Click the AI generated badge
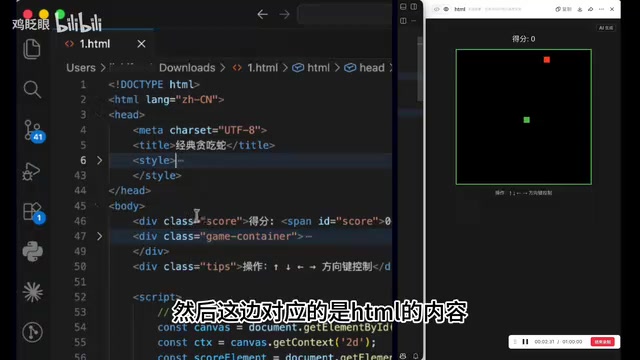The image size is (640, 360). [x=606, y=28]
